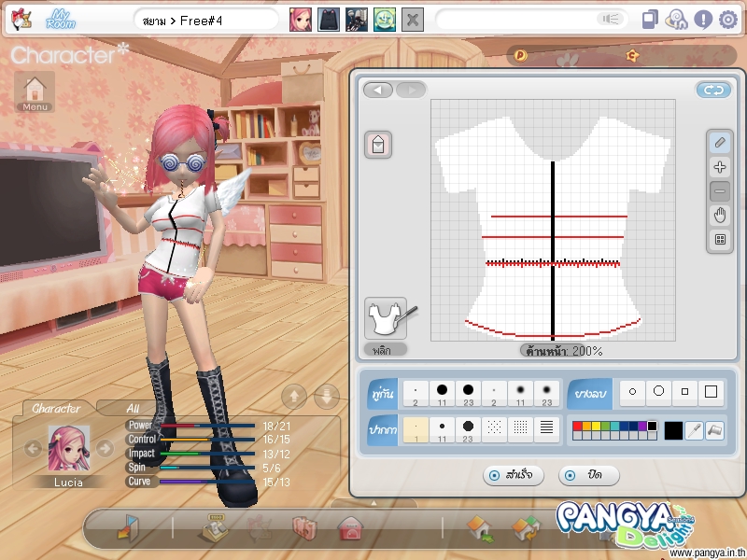Viewport: 747px width, 560px height.
Task: Switch to the Character tab
Action: [56, 408]
